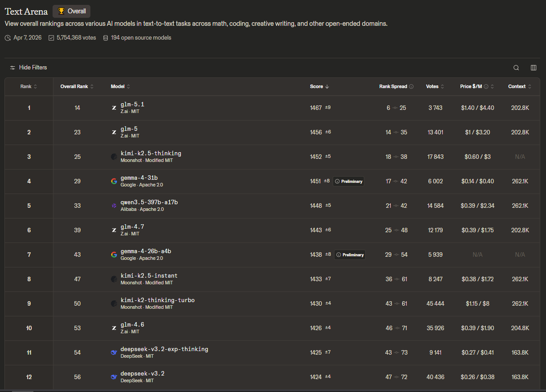
Task: Sort by Overall Rank column
Action: [77, 87]
